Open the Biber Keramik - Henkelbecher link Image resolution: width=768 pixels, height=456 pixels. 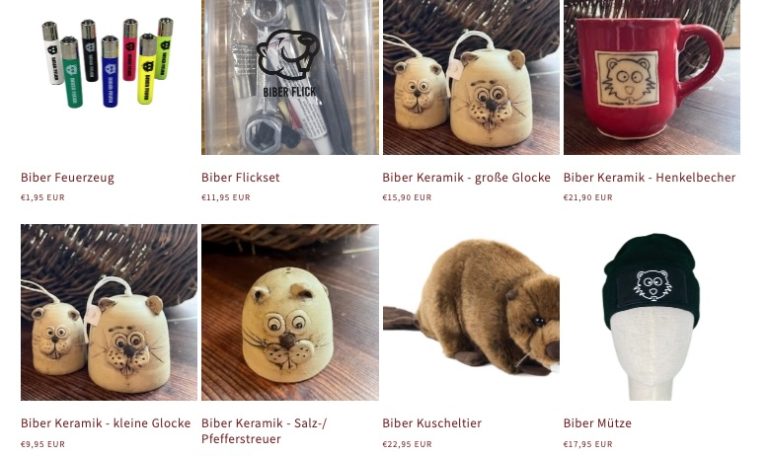649,177
